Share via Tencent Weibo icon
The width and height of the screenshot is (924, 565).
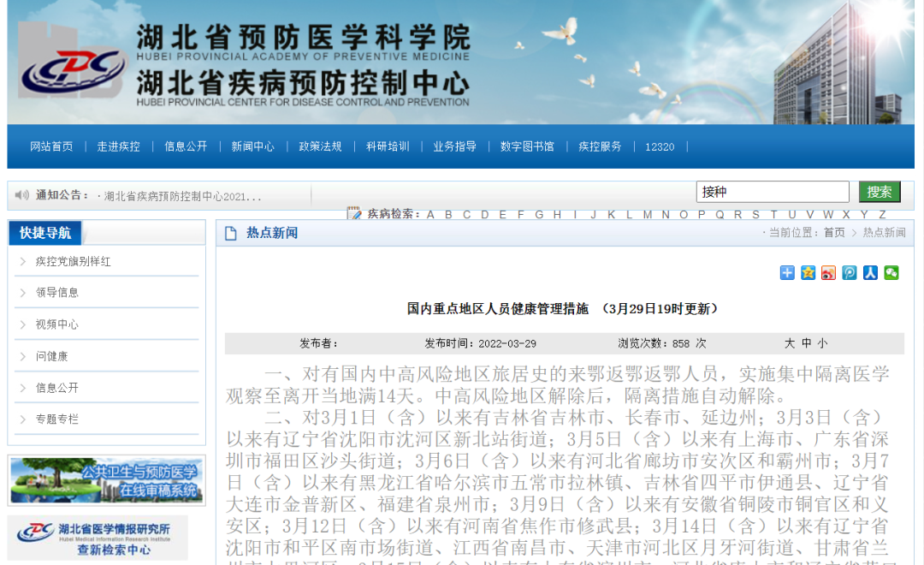849,273
